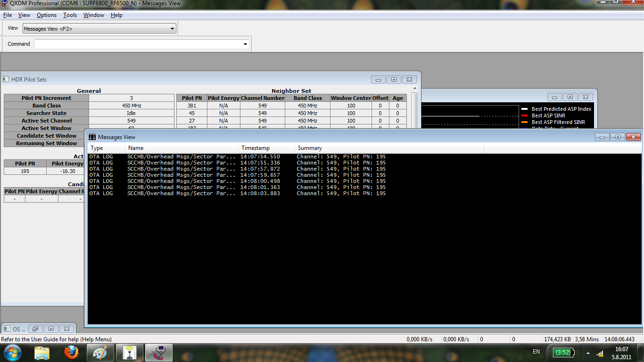The image size is (644, 362).
Task: Open the View menu
Action: 24,15
